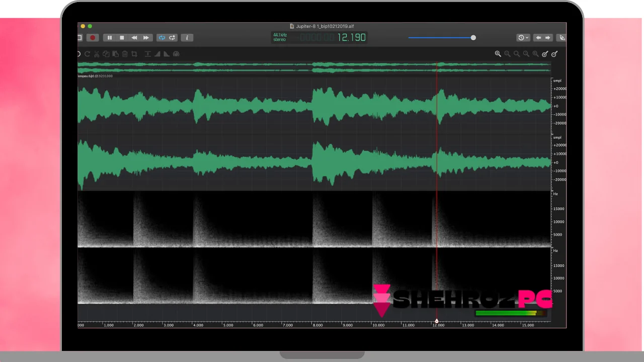Screen dimensions: 644x362
Task: Click the file title Jupiter-8 1_bip10212019.aif
Action: tap(325, 26)
